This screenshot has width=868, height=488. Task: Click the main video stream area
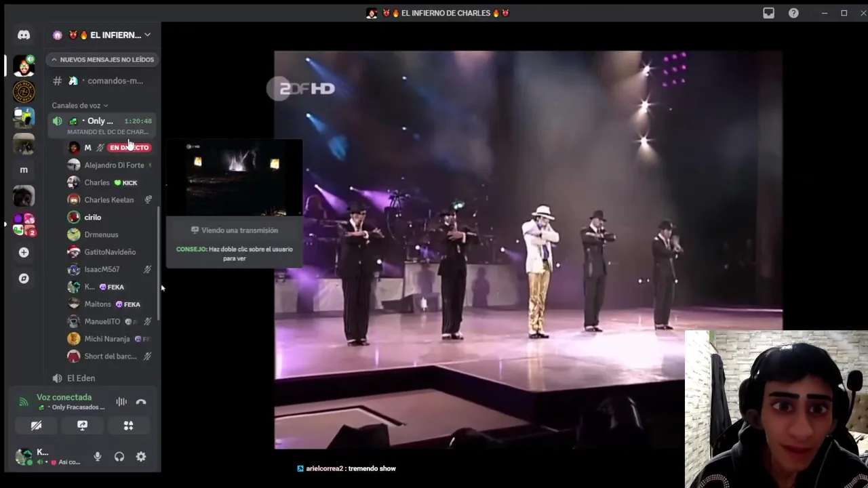(x=528, y=249)
